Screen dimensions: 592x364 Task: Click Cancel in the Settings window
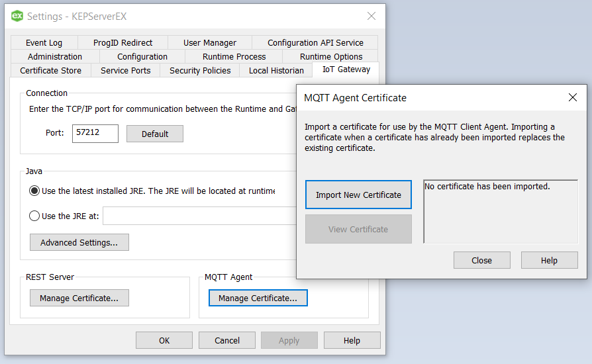227,340
